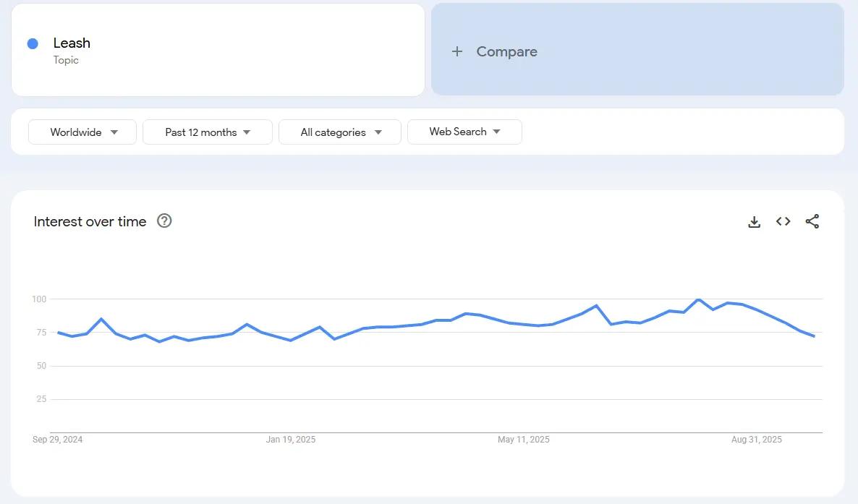858x504 pixels.
Task: Open the Web Search type dropdown
Action: point(464,132)
